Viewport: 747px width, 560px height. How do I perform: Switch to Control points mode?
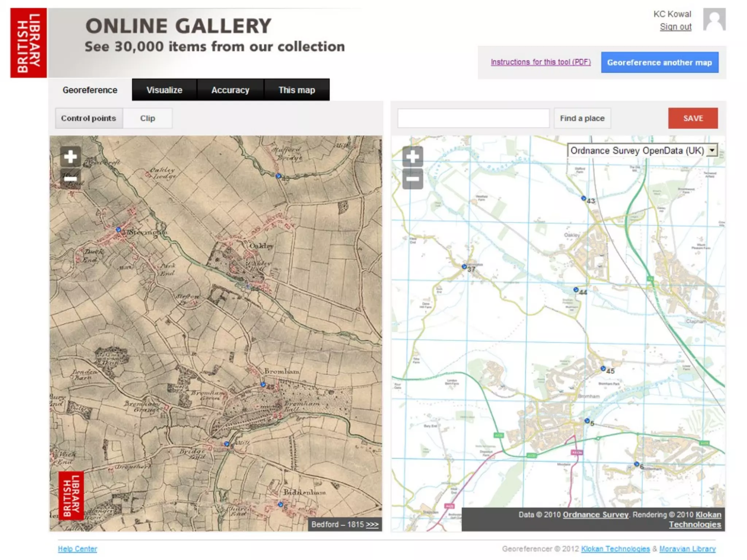click(89, 118)
